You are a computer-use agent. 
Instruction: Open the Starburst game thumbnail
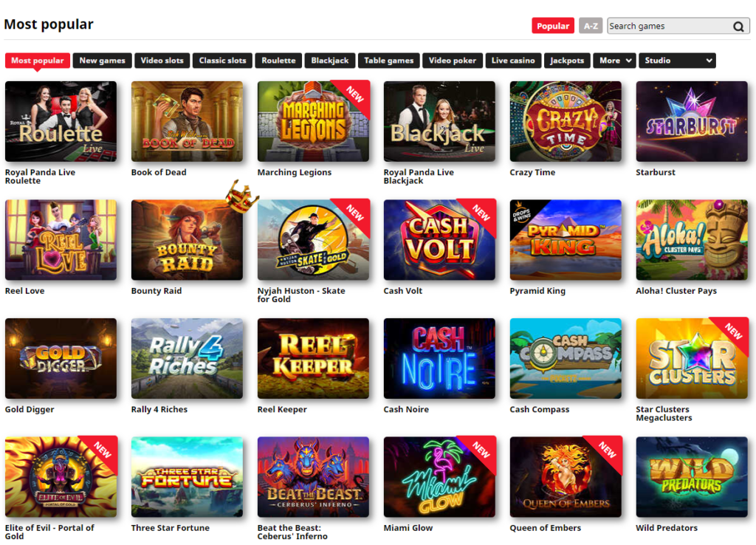click(x=691, y=122)
